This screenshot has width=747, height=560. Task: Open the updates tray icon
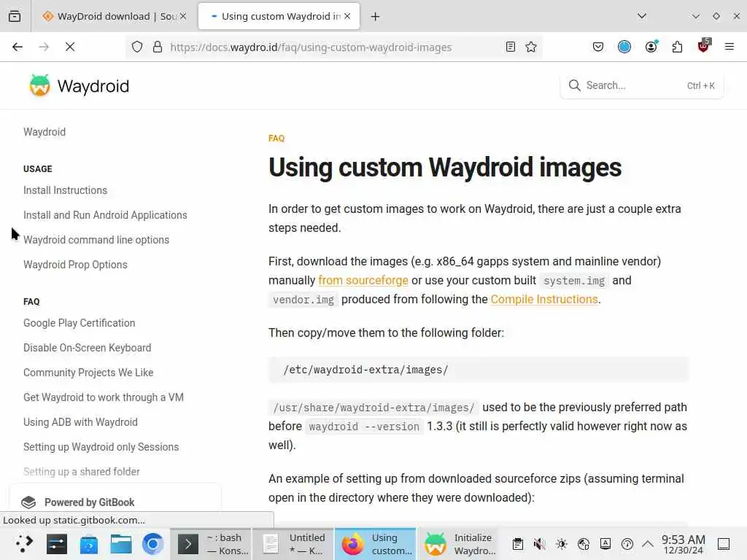627,544
